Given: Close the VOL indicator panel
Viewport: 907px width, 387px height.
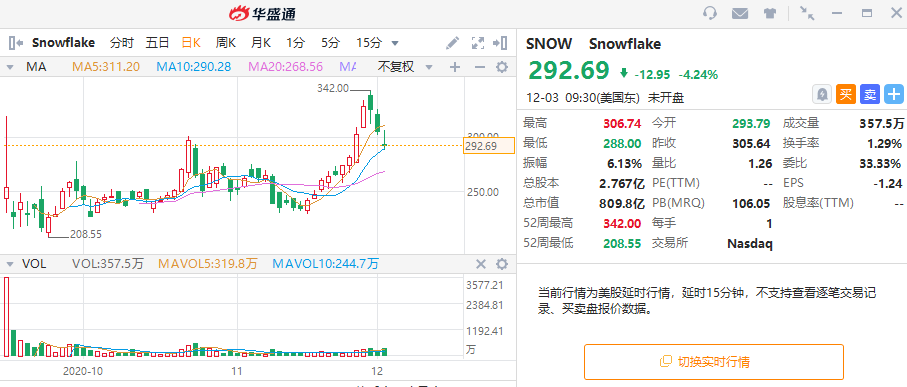Looking at the screenshot, I should click(x=481, y=264).
